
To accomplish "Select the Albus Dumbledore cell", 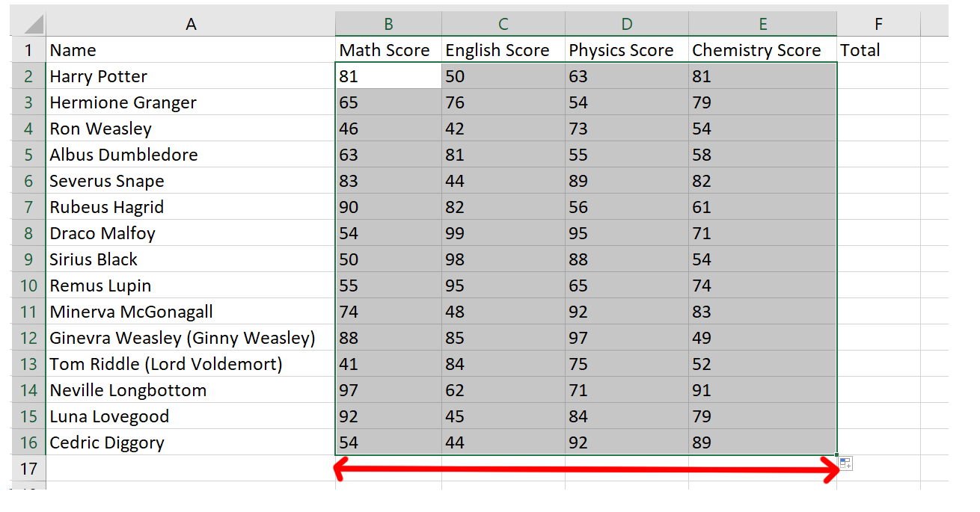I will pos(191,155).
